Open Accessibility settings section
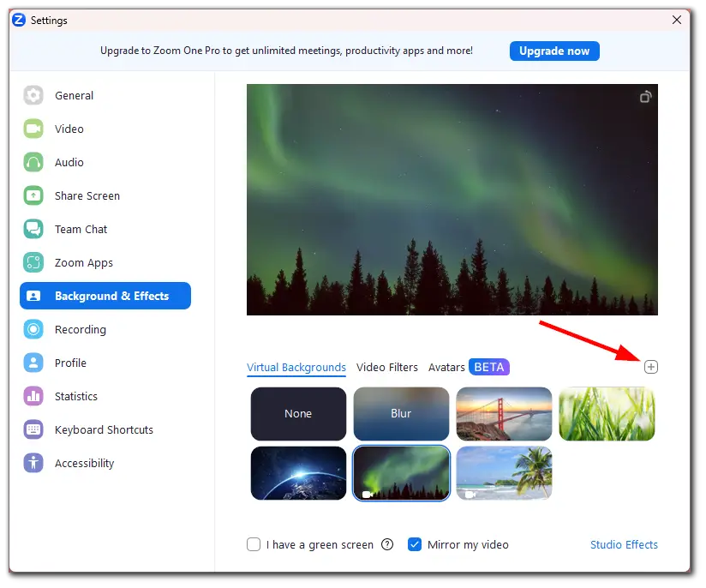The height and width of the screenshot is (588, 706). tap(105, 463)
